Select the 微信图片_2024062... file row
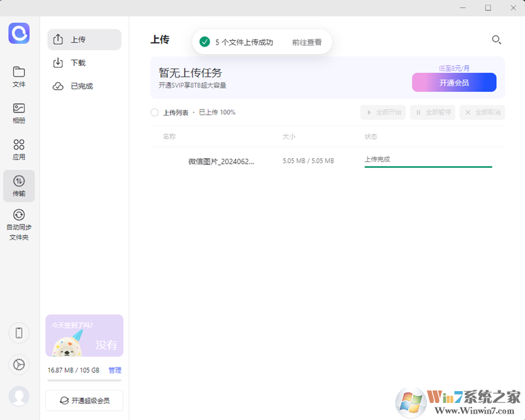 327,161
